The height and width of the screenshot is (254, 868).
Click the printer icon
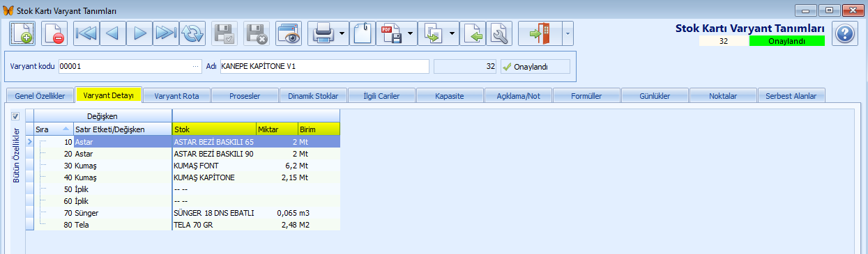click(324, 33)
